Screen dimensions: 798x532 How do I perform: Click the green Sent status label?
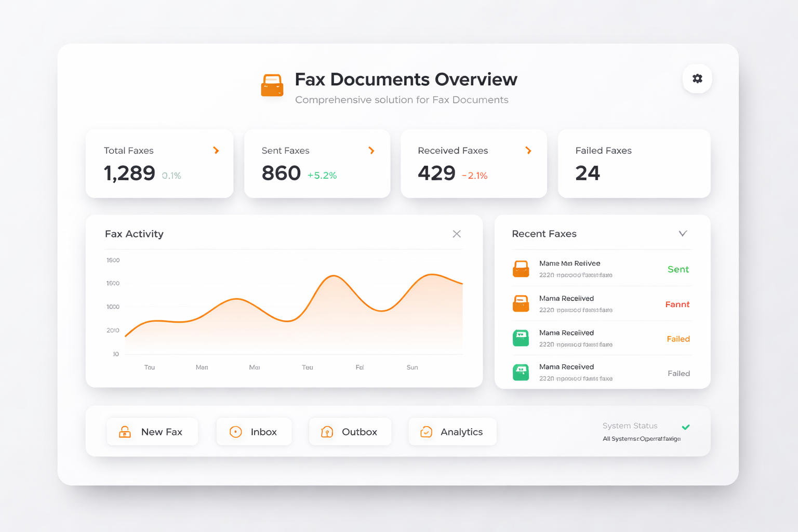pos(678,269)
